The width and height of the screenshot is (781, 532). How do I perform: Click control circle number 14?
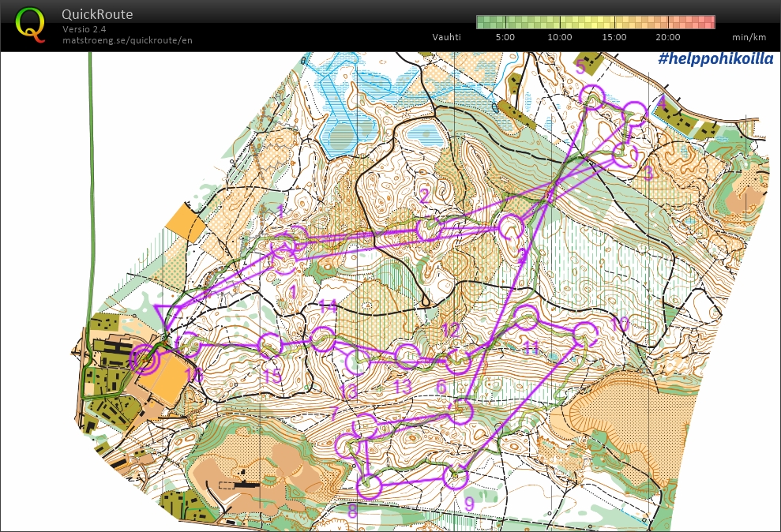[323, 339]
